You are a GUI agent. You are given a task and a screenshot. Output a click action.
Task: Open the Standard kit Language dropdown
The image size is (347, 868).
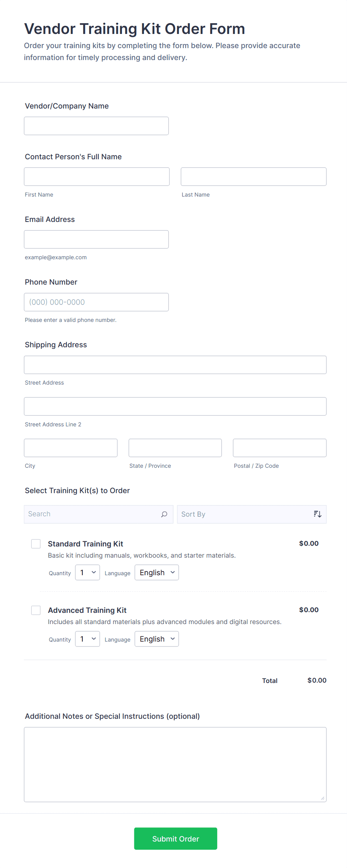coord(156,572)
